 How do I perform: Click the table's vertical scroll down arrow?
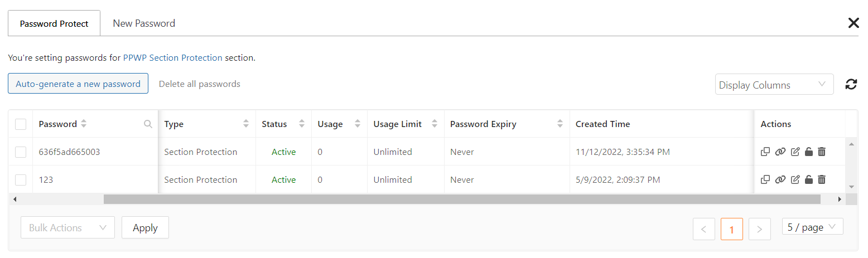[x=851, y=187]
